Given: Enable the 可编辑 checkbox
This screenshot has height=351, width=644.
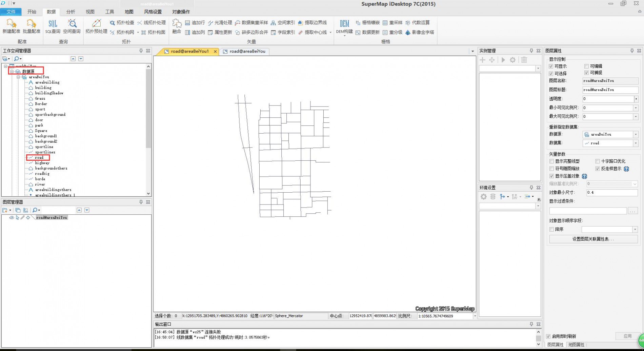Looking at the screenshot, I should point(586,66).
